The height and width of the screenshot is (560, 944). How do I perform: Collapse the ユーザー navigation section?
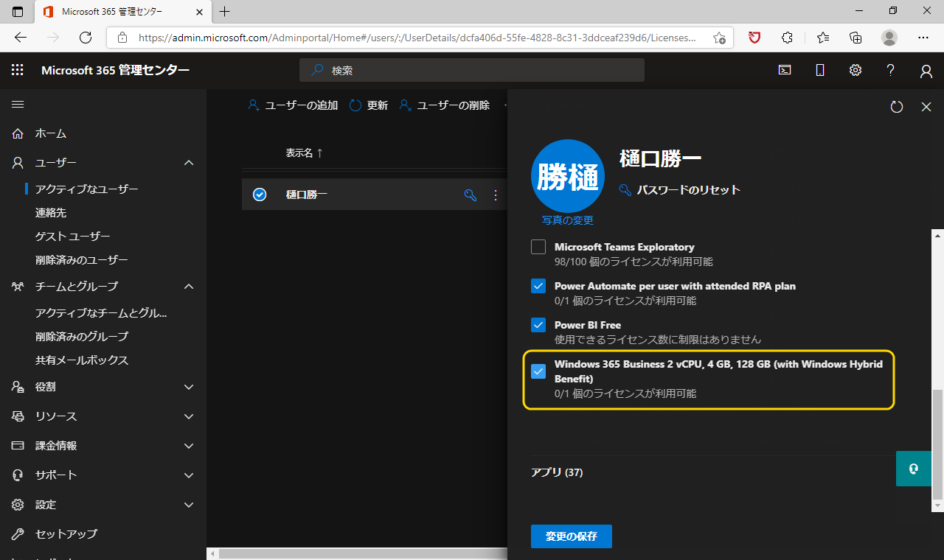pyautogui.click(x=189, y=163)
